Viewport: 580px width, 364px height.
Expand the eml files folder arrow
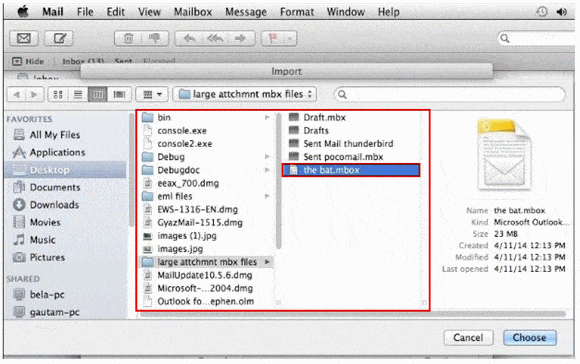267,196
